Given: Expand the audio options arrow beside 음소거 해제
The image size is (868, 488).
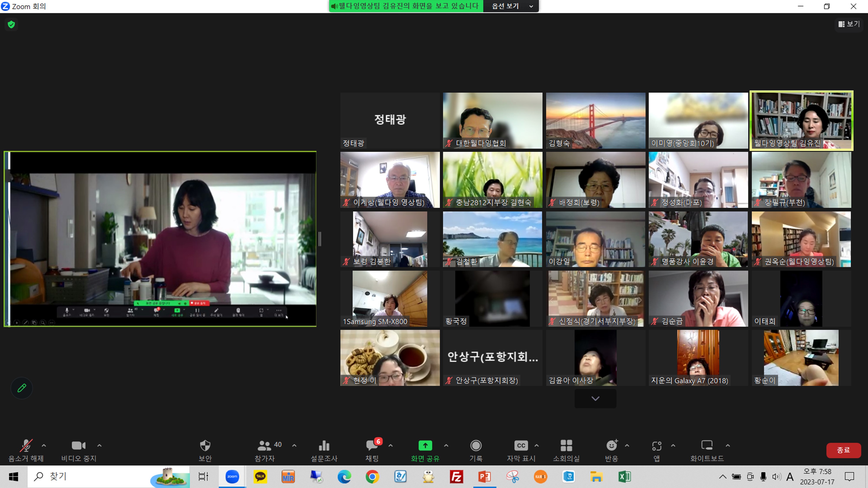Looking at the screenshot, I should (44, 445).
